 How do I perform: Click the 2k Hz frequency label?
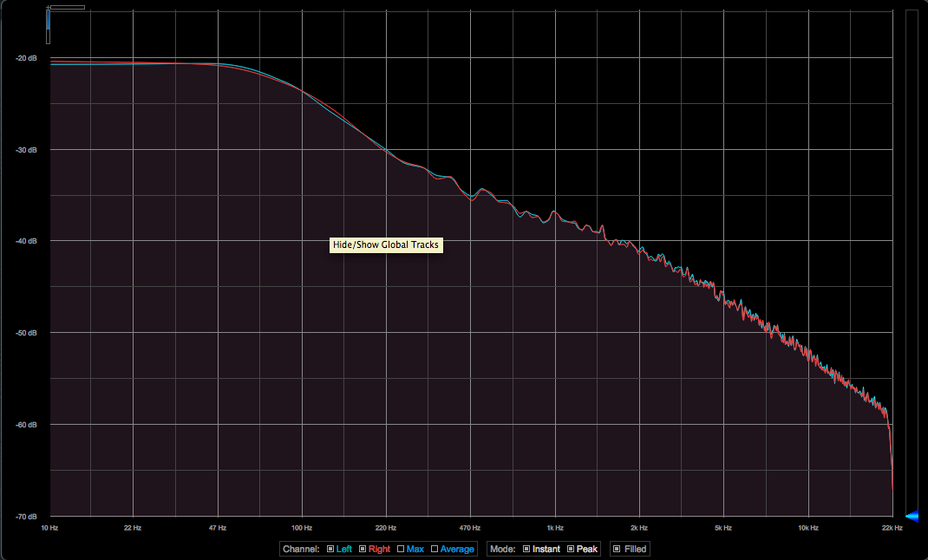[639, 527]
